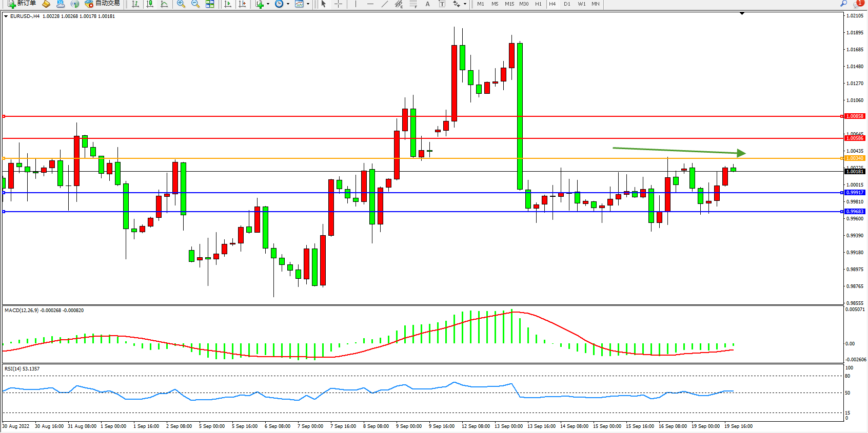Select the Crosshair tool
Viewport: 868px width, 433px height.
click(x=339, y=4)
